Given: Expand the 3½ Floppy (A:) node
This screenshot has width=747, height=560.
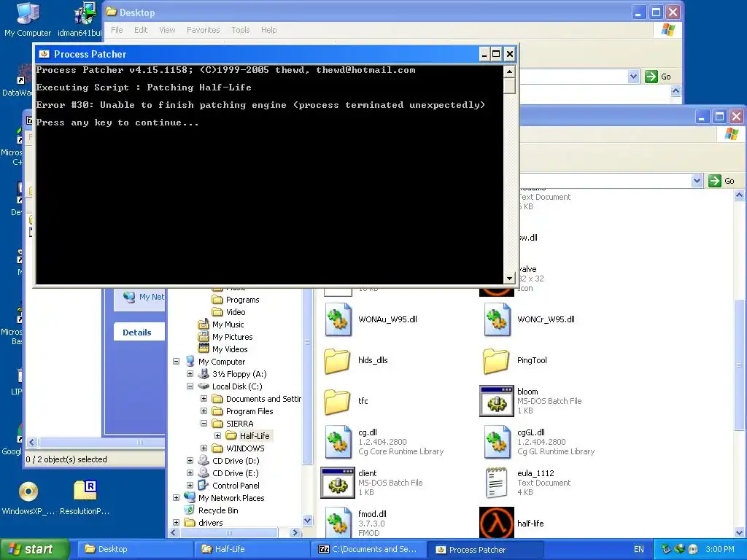Looking at the screenshot, I should (190, 374).
